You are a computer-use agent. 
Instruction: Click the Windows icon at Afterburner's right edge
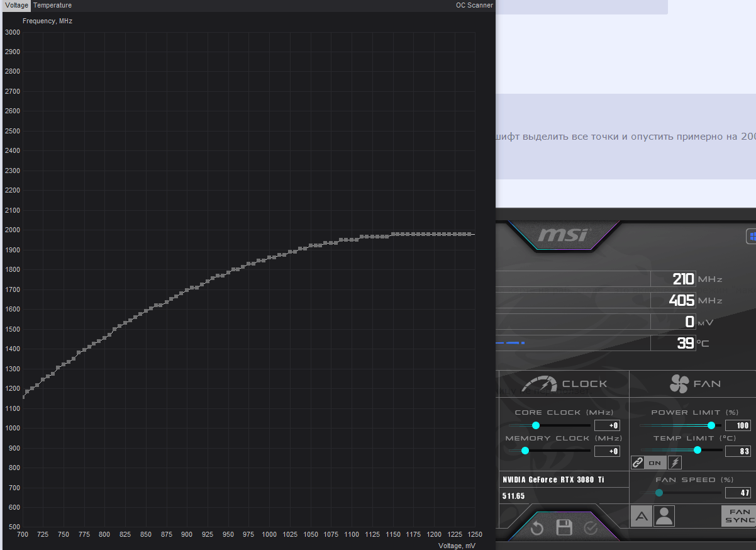tap(752, 237)
